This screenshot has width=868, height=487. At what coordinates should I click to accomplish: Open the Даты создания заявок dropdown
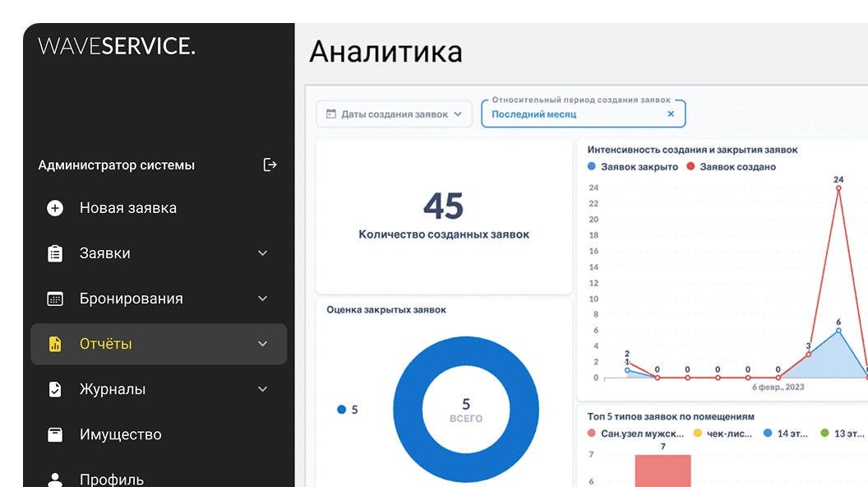[x=395, y=114]
